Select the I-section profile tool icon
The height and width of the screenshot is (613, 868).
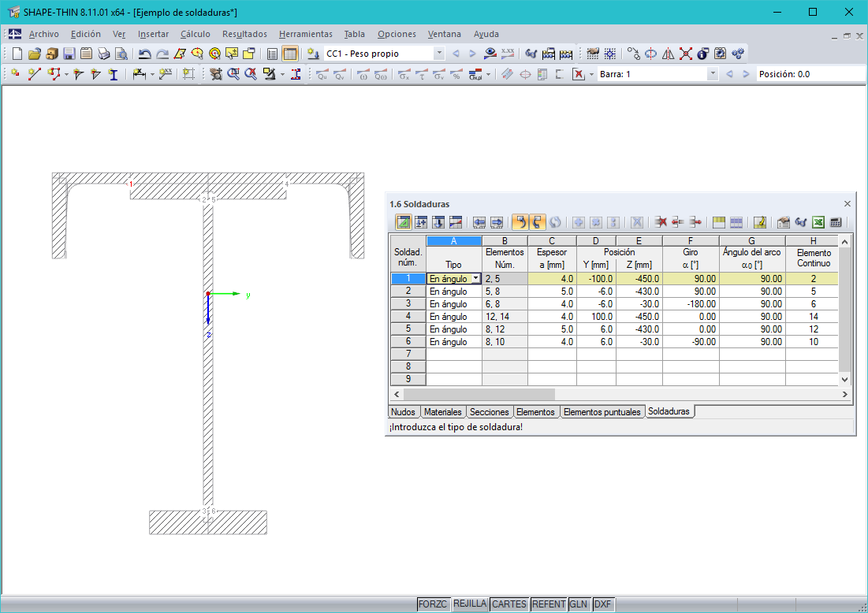[x=114, y=74]
